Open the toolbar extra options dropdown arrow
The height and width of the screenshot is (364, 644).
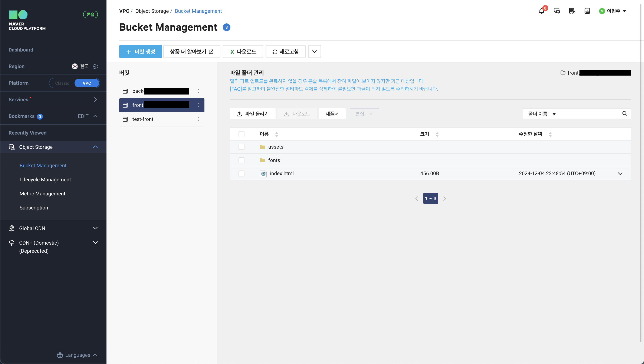tap(314, 52)
